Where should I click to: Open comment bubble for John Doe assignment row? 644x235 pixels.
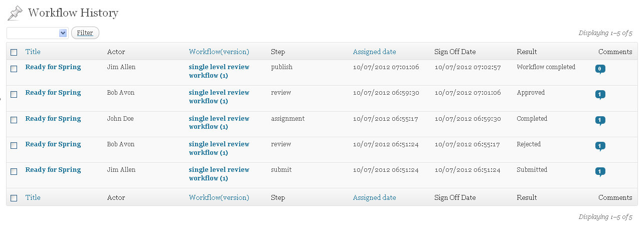coord(600,121)
